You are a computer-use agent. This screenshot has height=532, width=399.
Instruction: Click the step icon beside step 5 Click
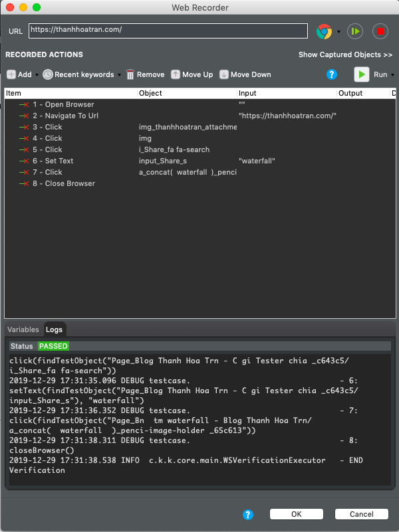tap(24, 150)
